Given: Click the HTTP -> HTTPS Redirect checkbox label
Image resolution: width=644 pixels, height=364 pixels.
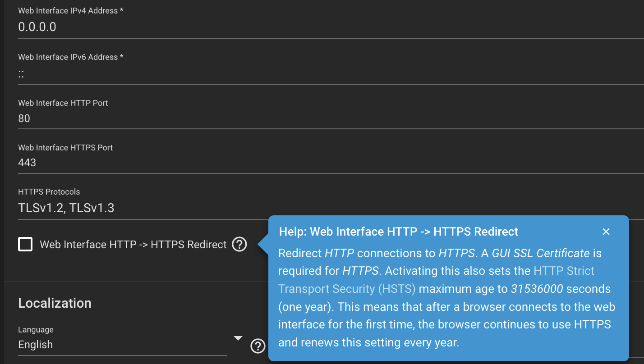Looking at the screenshot, I should coord(133,245).
